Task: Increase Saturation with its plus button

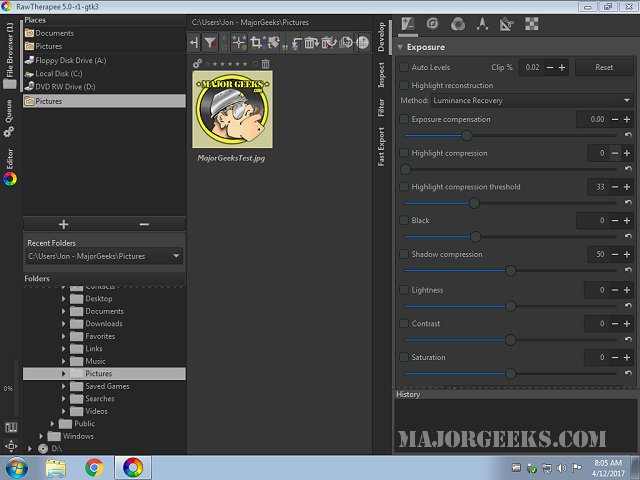Action: pyautogui.click(x=627, y=358)
